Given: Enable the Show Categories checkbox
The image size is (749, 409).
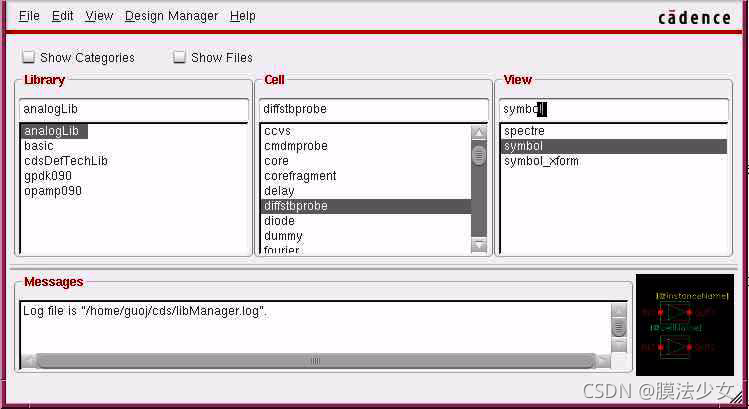Looking at the screenshot, I should (29, 57).
